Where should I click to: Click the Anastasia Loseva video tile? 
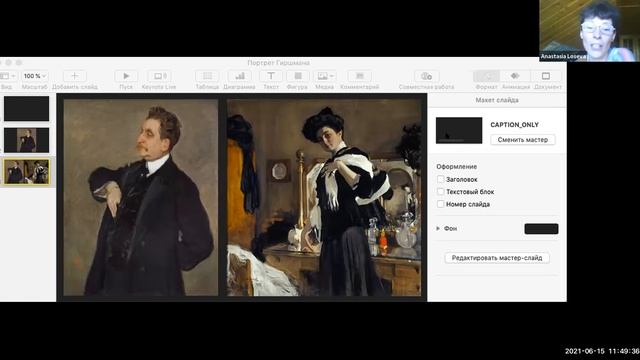tap(589, 31)
